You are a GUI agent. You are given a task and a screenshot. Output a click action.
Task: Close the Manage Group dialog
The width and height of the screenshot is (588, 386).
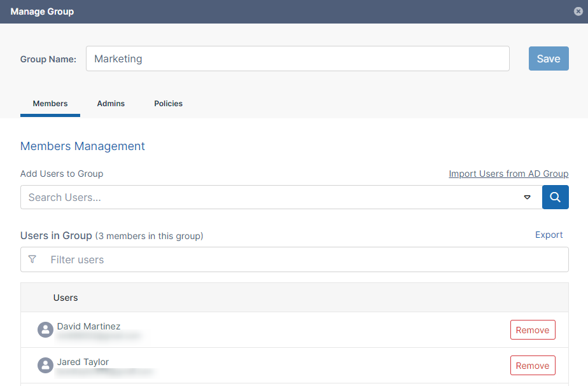click(578, 11)
